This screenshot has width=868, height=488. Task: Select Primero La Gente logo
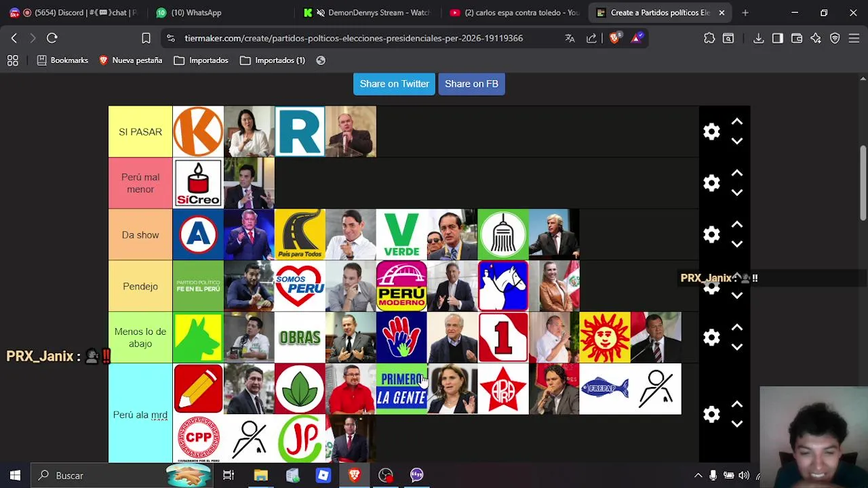pyautogui.click(x=401, y=389)
